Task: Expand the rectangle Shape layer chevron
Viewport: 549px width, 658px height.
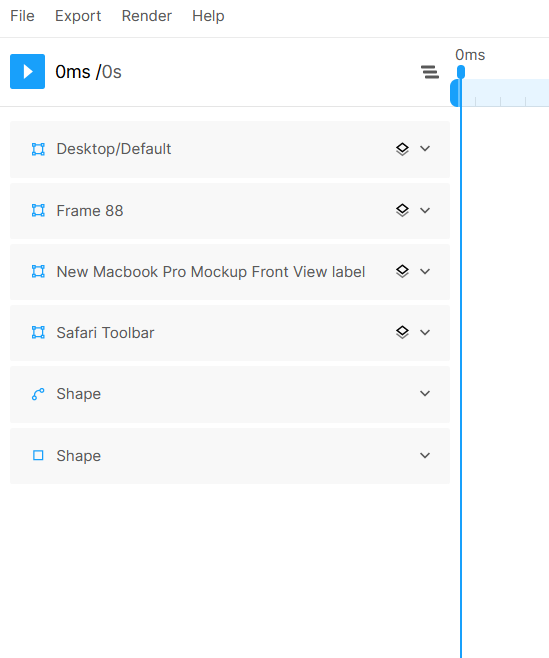Action: [425, 455]
